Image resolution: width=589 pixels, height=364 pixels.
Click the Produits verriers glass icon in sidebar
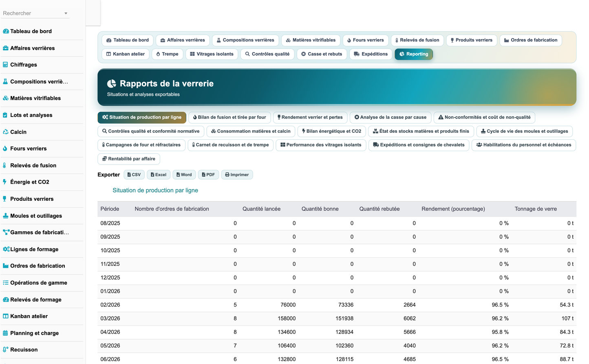tap(5, 199)
